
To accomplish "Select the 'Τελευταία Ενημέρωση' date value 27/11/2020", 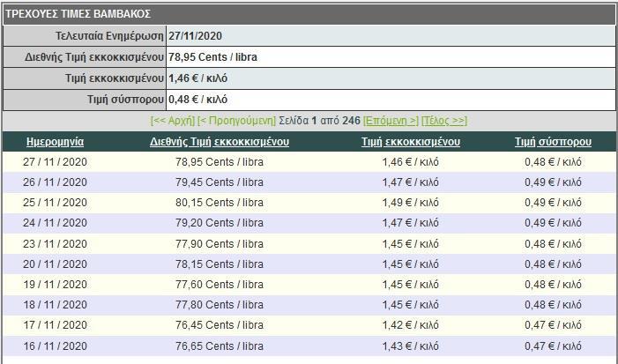I will point(197,36).
